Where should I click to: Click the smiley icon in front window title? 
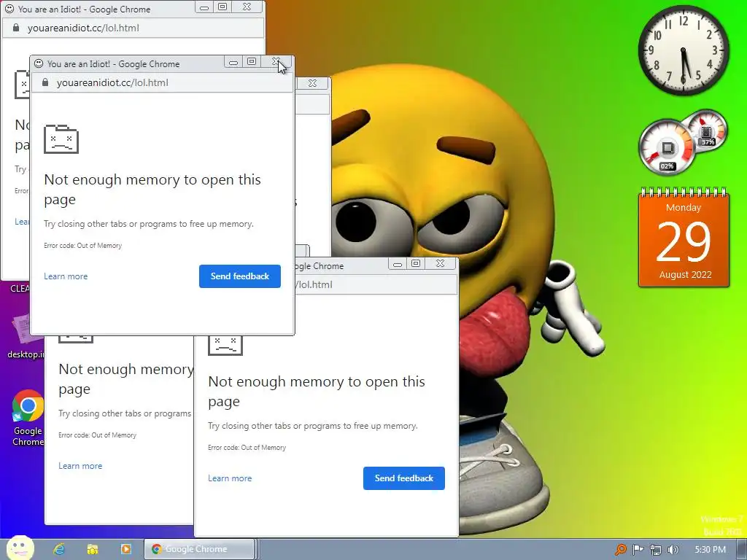coord(39,63)
